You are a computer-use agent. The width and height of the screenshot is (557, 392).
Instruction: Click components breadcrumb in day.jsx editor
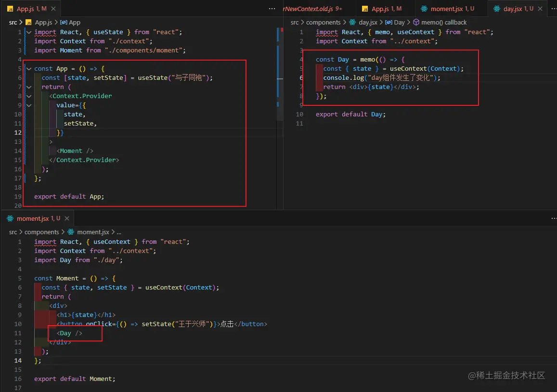pos(323,22)
